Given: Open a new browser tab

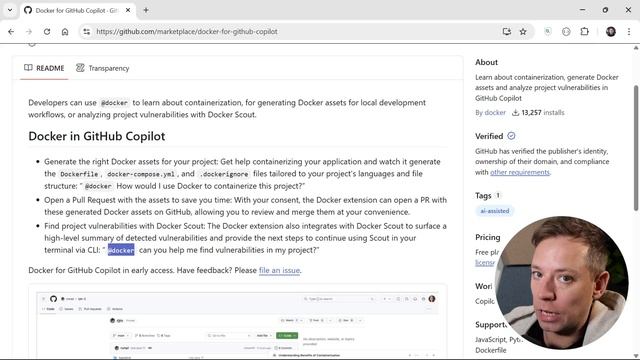Looking at the screenshot, I should coord(146,10).
